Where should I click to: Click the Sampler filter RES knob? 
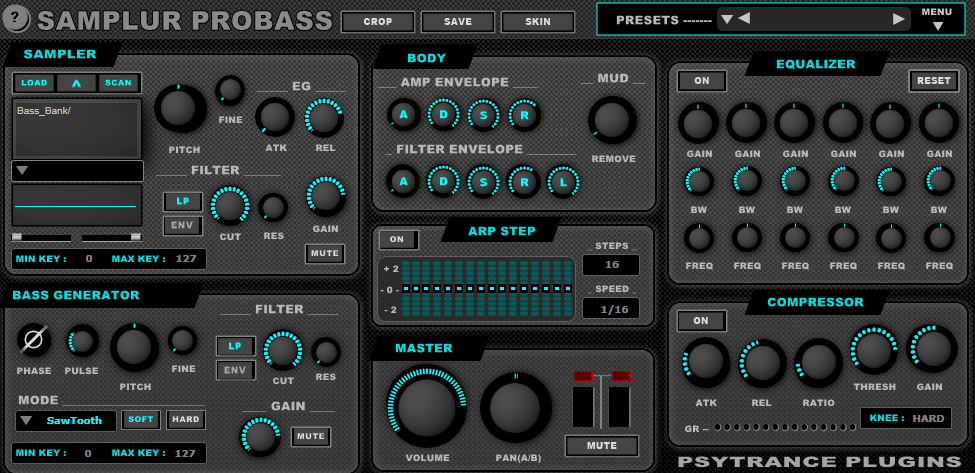pos(273,208)
